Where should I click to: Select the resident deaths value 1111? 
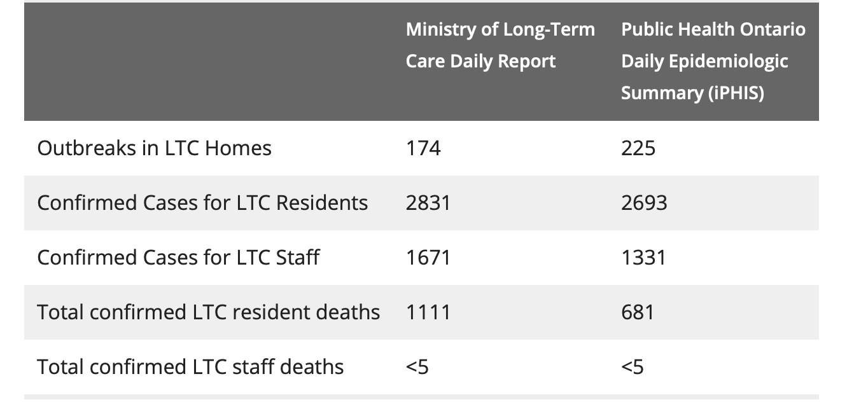click(428, 312)
